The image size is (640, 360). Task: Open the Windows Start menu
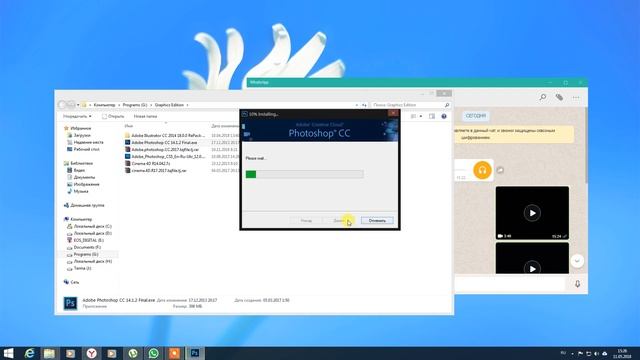tap(8, 353)
